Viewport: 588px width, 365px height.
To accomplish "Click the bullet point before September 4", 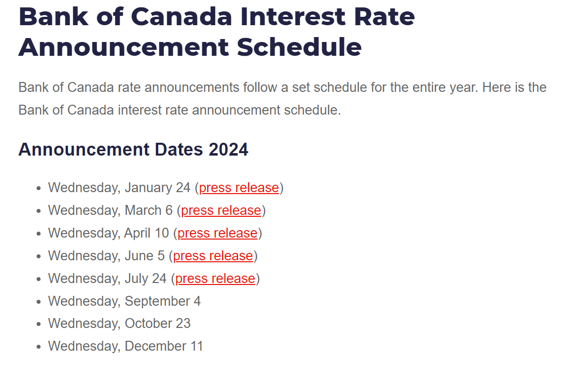I will point(39,302).
